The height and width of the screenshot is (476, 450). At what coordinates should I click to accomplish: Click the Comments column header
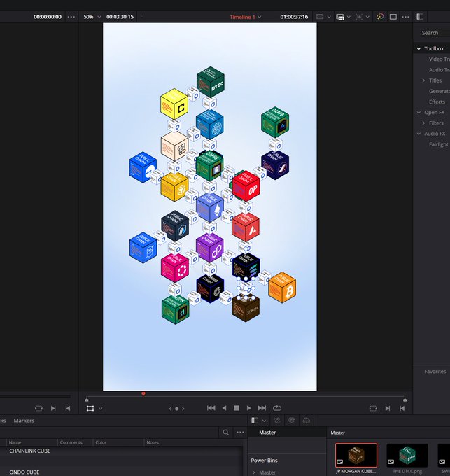(x=71, y=442)
